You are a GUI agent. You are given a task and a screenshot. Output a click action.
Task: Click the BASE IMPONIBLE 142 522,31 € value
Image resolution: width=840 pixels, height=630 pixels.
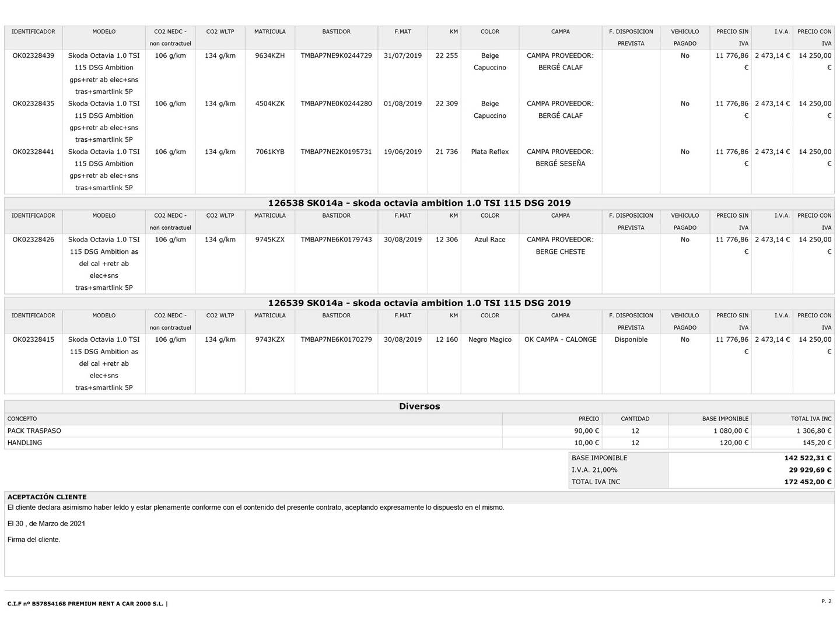pyautogui.click(x=808, y=459)
